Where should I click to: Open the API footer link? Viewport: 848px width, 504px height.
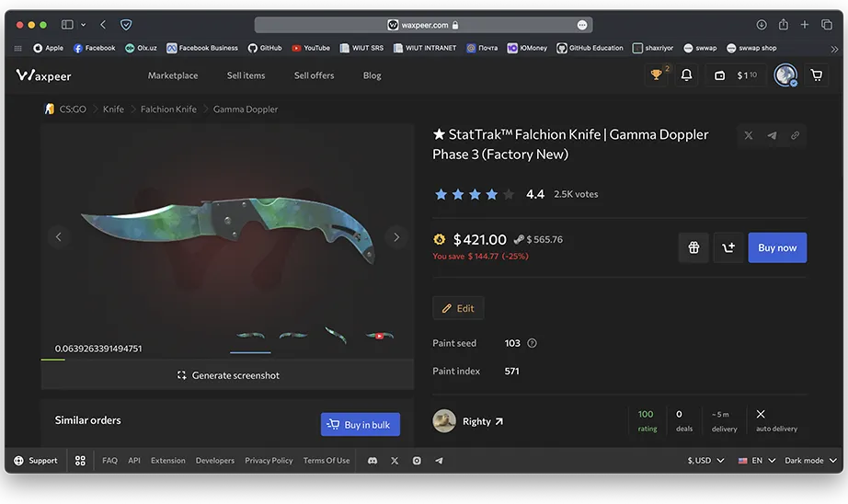coord(134,461)
